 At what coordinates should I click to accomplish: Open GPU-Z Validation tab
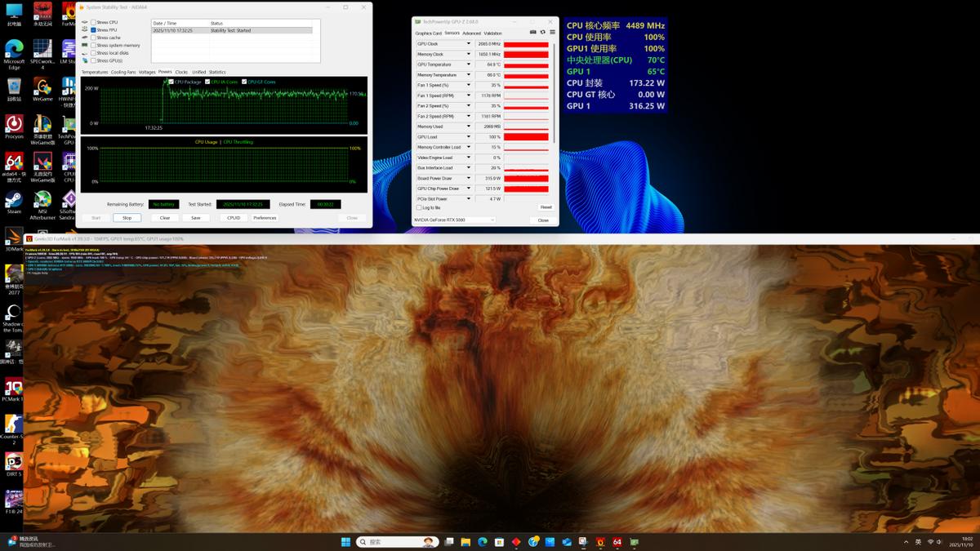coord(493,33)
